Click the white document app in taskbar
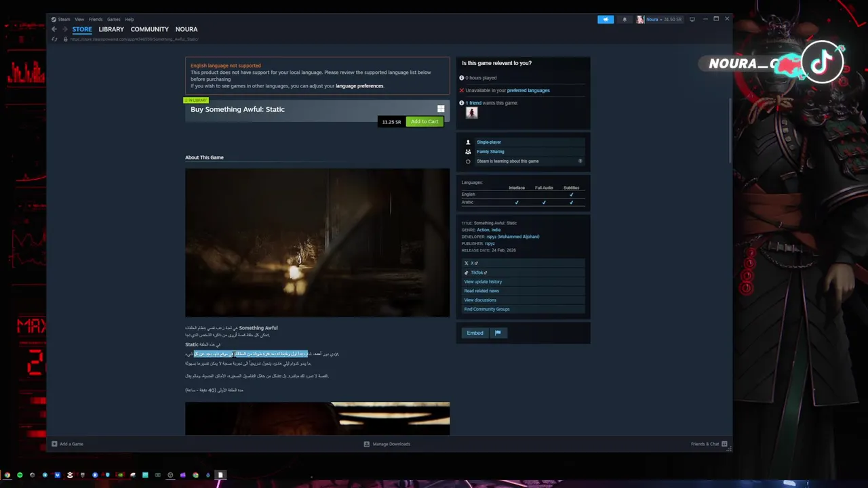Screen dimensions: 868x488 point(220,475)
